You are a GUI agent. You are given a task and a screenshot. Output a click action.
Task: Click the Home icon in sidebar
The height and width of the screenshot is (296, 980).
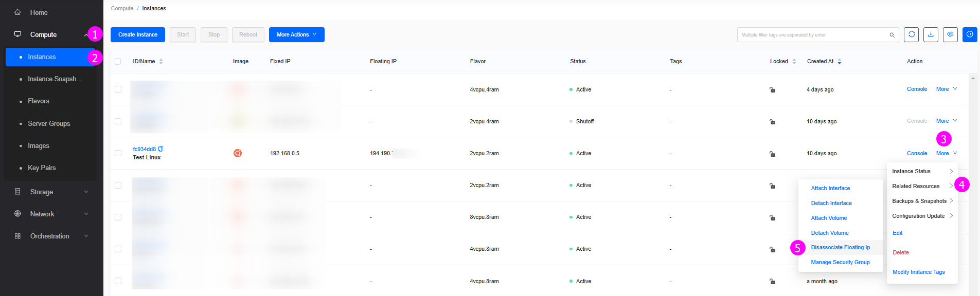(x=17, y=12)
